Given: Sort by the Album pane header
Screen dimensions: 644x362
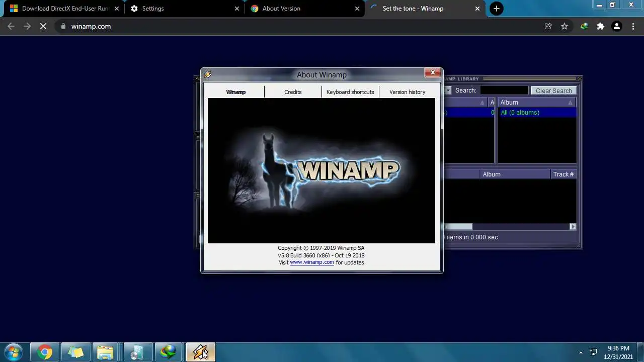Looking at the screenshot, I should pos(537,103).
